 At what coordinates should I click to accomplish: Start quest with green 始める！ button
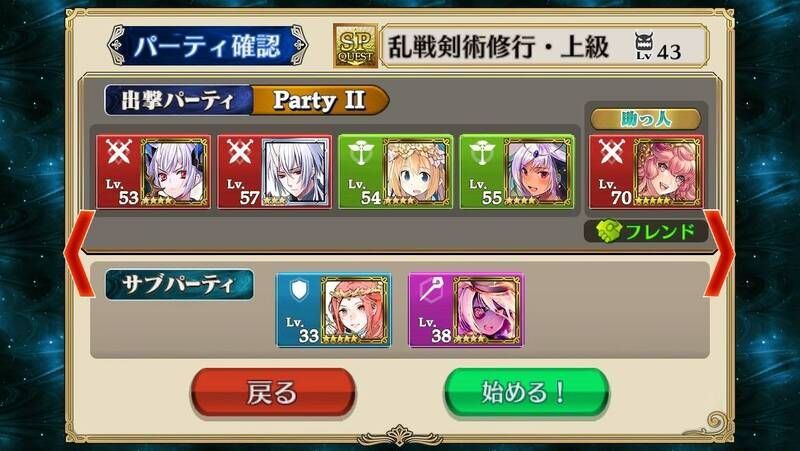[526, 393]
